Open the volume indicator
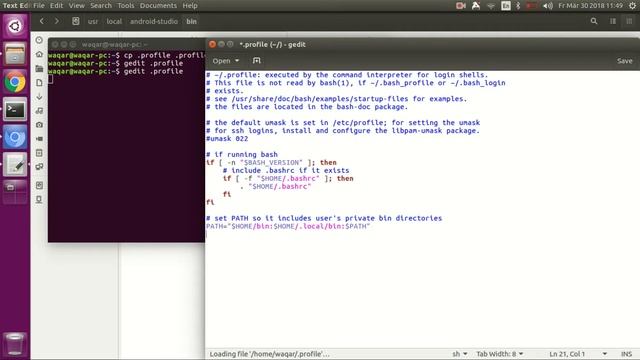The width and height of the screenshot is (640, 360). pos(548,6)
